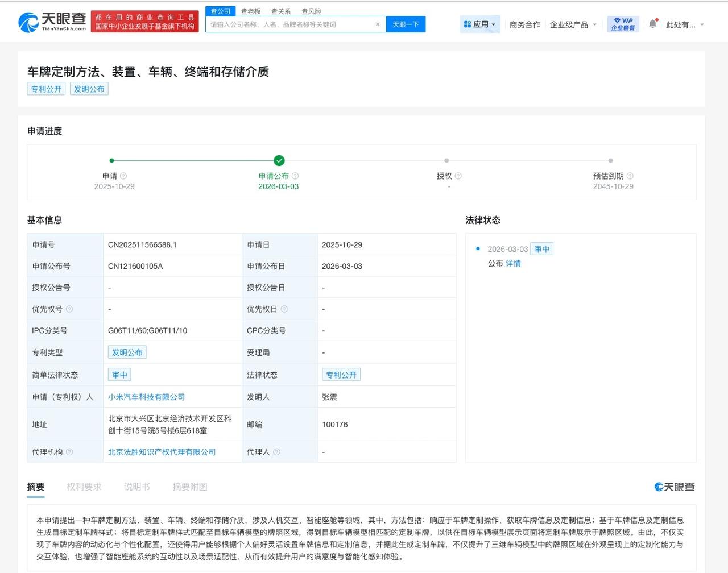Expand the 应用 dropdown arrow
This screenshot has height=573, width=728.
[494, 24]
